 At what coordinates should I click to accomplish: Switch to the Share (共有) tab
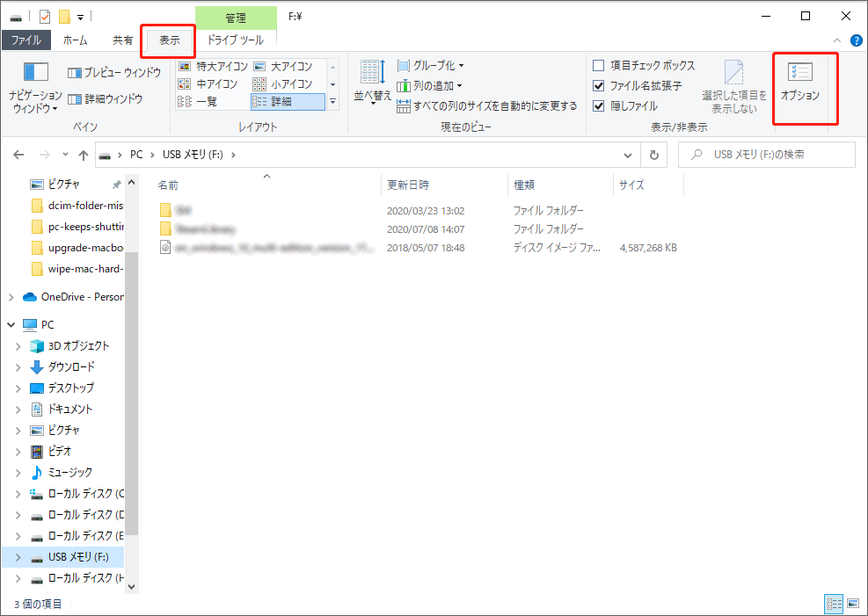click(x=123, y=40)
